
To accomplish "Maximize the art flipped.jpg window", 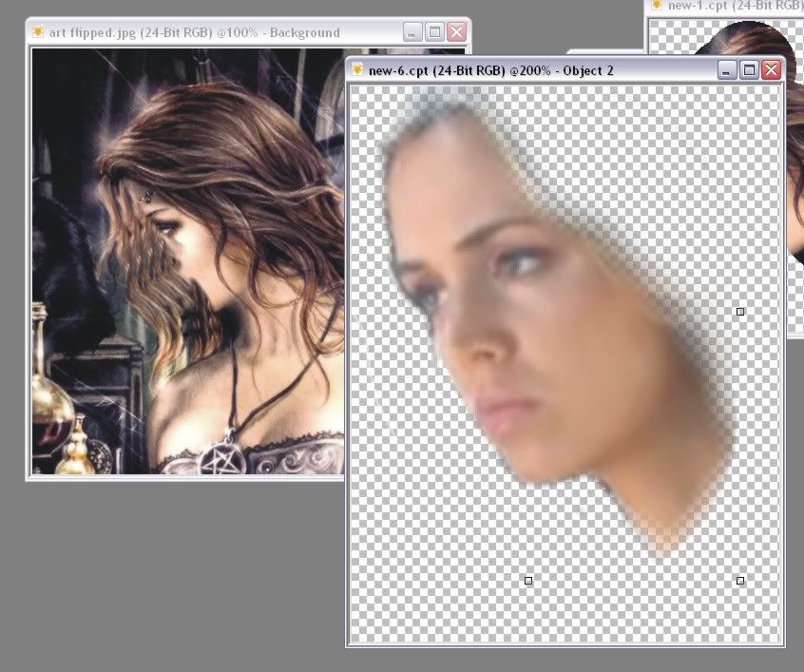I will click(434, 32).
